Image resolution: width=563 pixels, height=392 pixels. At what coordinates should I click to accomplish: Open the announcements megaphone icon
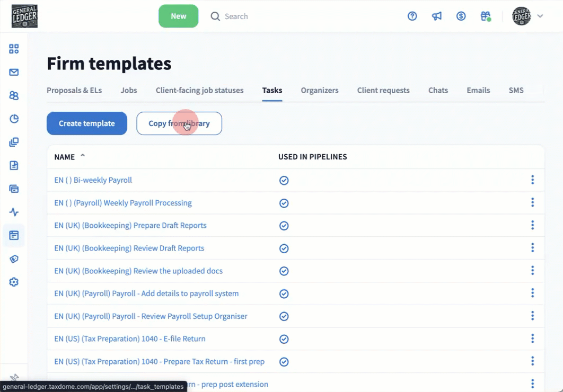437,16
